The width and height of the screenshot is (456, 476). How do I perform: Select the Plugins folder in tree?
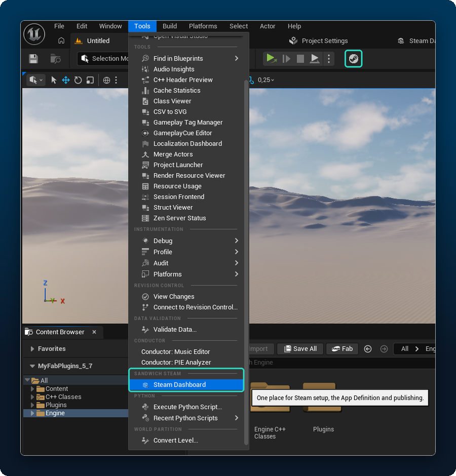[x=56, y=405]
